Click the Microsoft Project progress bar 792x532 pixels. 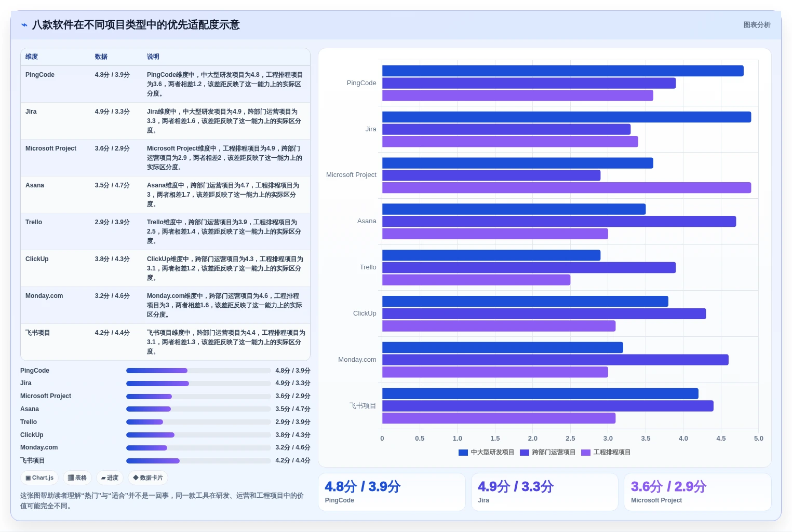pyautogui.click(x=198, y=397)
